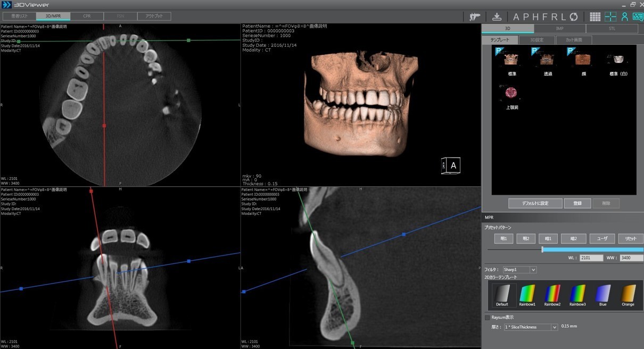Click the download/export icon in toolbar
Image resolution: width=644 pixels, height=349 pixels.
497,17
